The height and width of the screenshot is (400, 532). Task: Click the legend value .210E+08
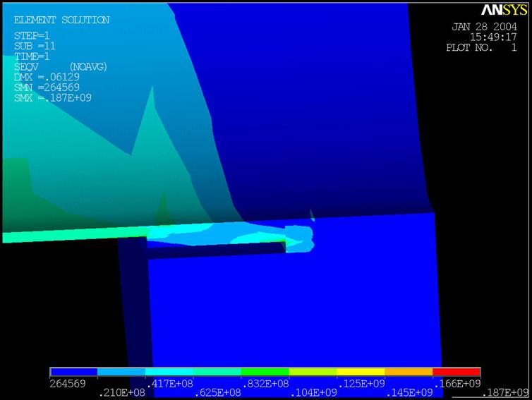point(121,393)
